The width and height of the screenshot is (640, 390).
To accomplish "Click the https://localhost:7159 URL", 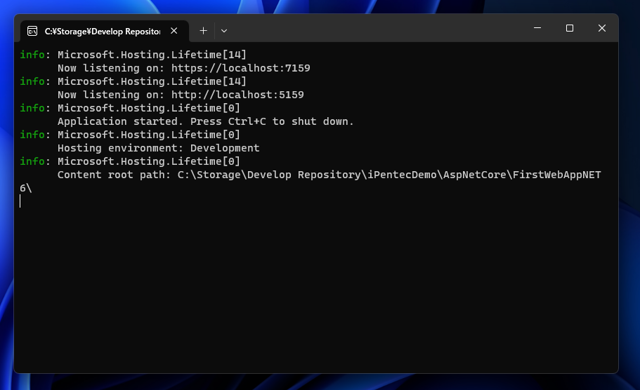I will click(240, 68).
